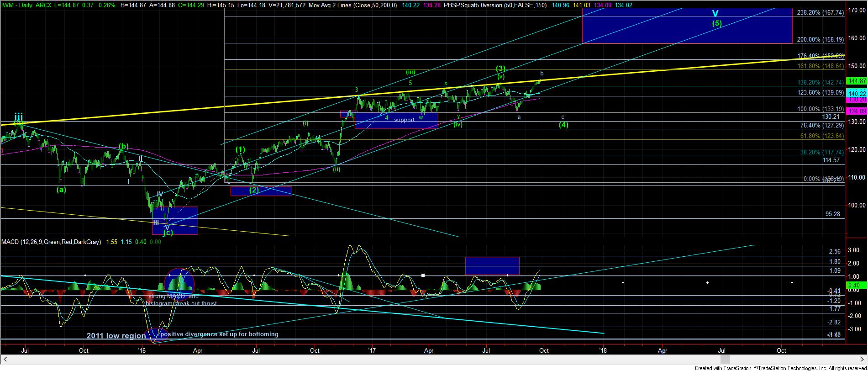Click the blue V wave label at top

[x=715, y=14]
